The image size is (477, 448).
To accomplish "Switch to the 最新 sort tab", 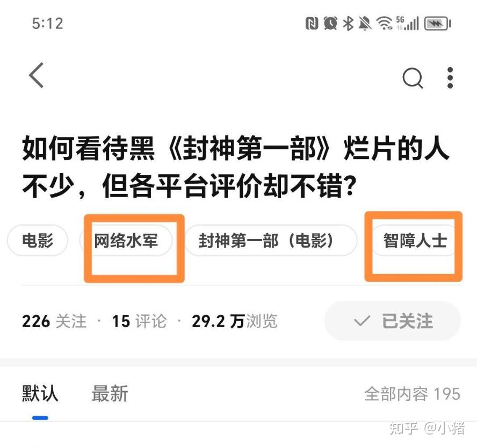I will [110, 394].
